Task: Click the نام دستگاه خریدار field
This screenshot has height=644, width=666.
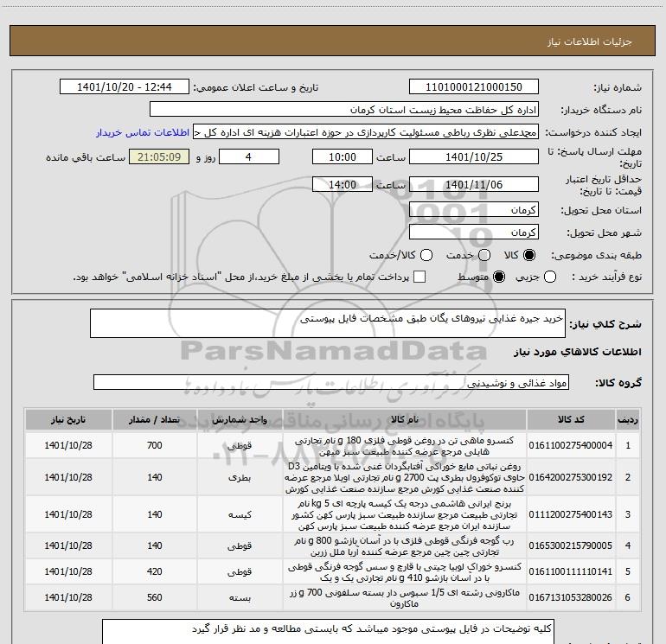Action: point(344,110)
